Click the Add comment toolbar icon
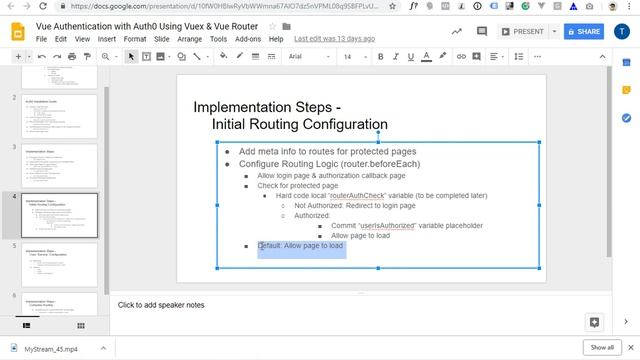Image resolution: width=640 pixels, height=360 pixels. point(476,57)
